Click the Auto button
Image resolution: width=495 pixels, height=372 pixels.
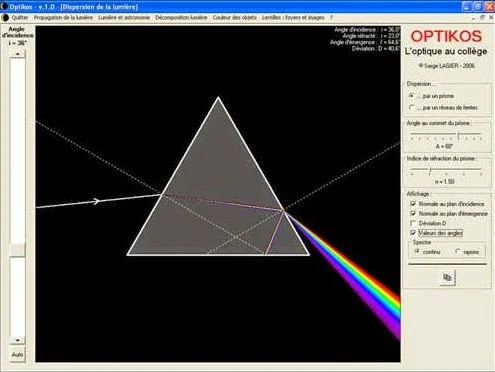(17, 354)
